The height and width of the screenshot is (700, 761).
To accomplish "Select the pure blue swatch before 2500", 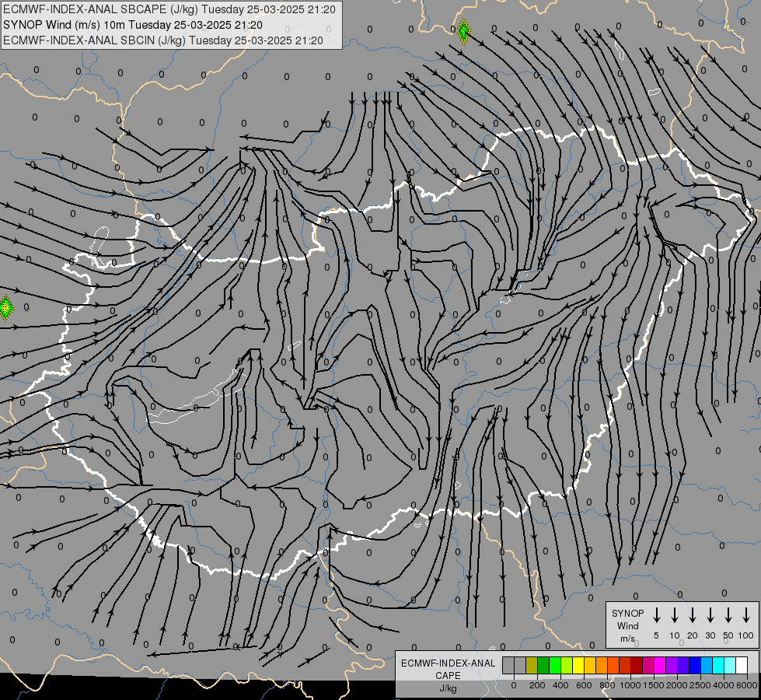I will (x=695, y=665).
